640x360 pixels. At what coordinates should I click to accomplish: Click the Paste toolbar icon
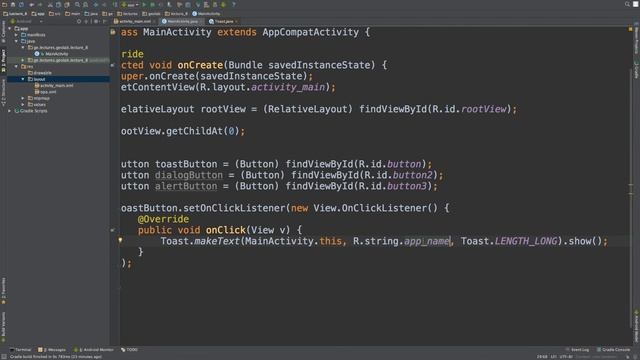[67, 4]
